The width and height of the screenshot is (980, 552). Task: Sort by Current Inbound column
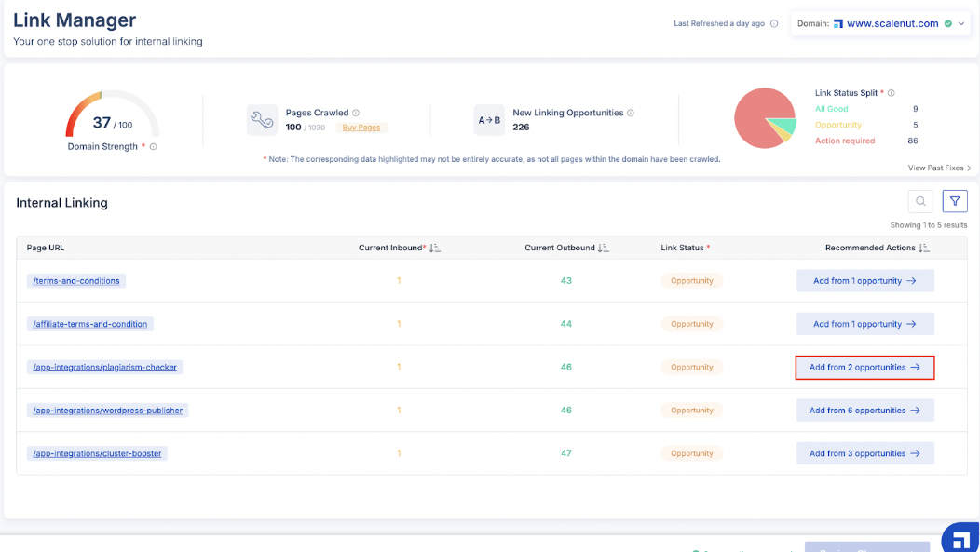435,249
